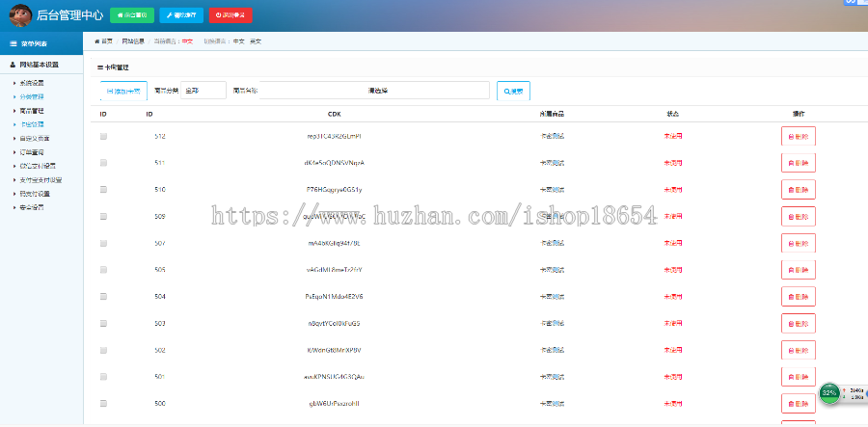Check the checkbox for row 512
868x427 pixels.
(103, 136)
